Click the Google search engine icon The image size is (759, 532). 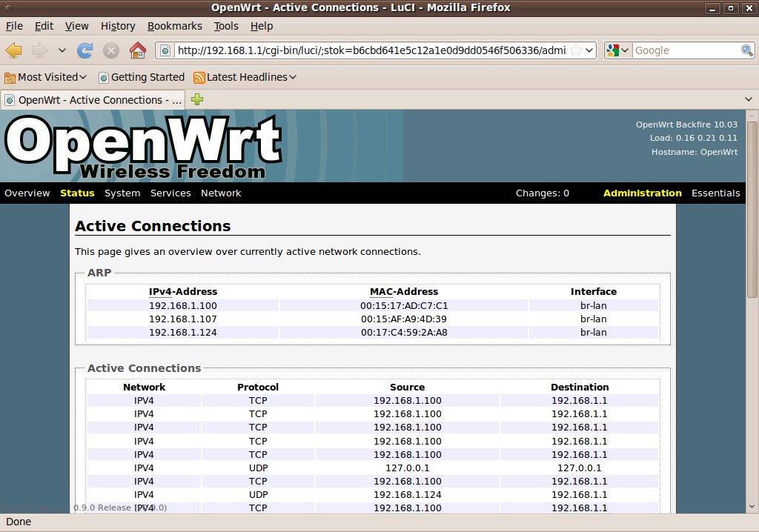[613, 50]
